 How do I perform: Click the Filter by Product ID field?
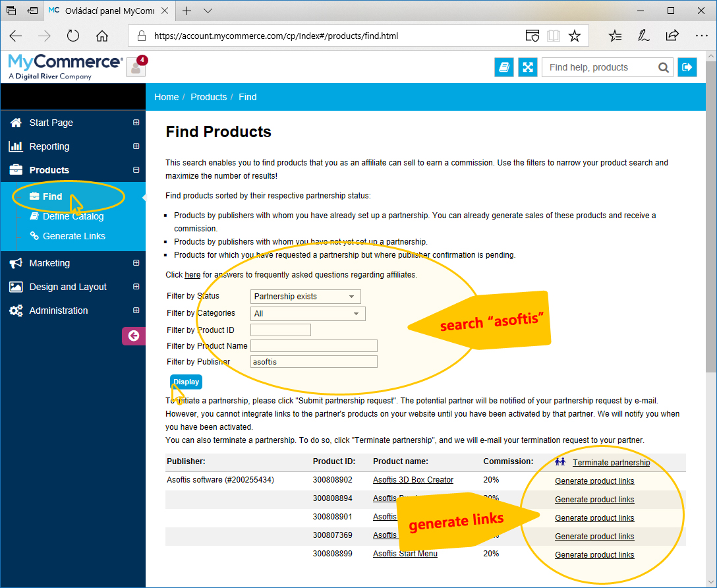pyautogui.click(x=281, y=330)
